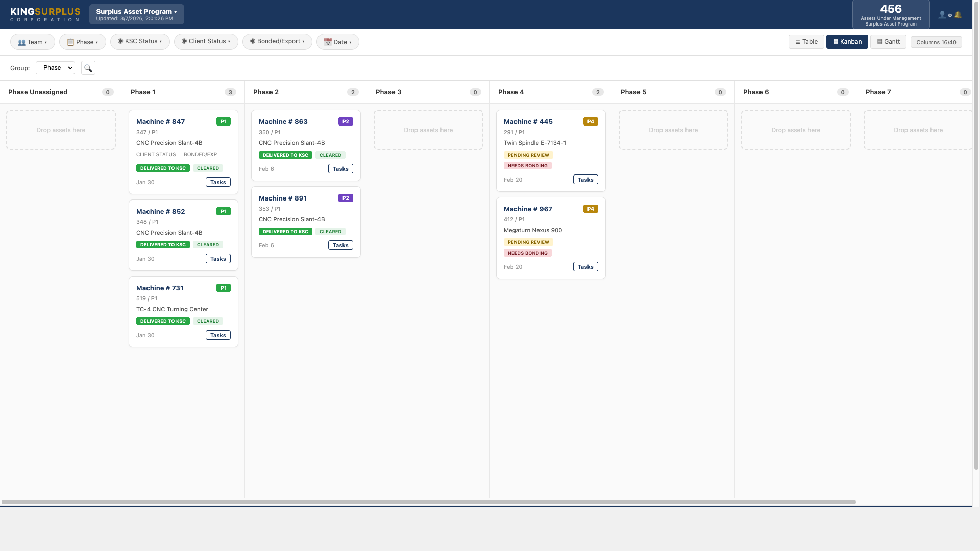Click the P2 badge on Machine # 891
This screenshot has height=551, width=980.
(346, 198)
